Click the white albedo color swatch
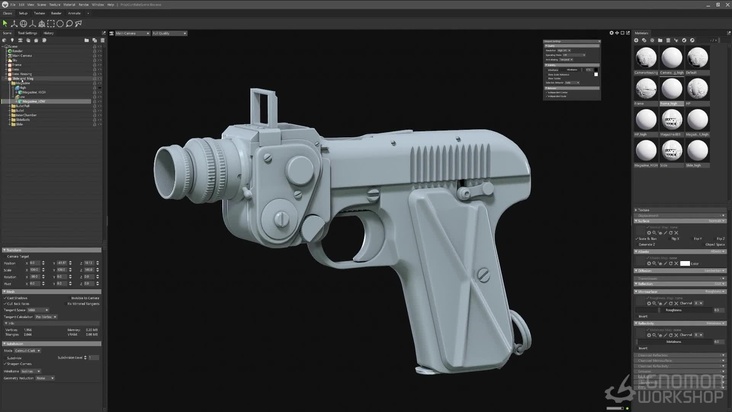 (x=686, y=262)
